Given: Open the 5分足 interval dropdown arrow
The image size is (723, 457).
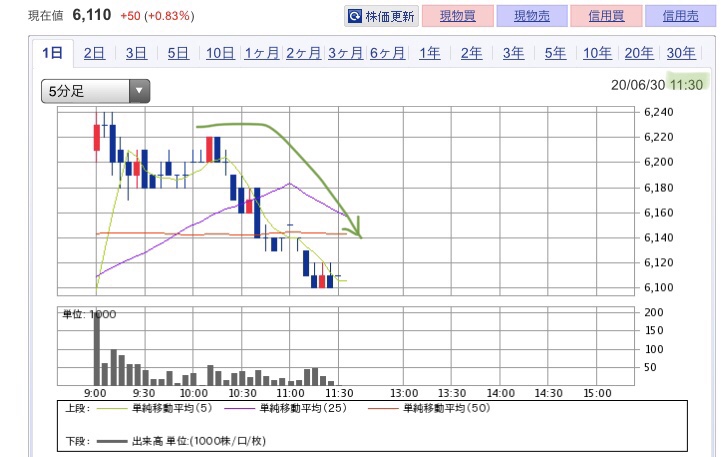Looking at the screenshot, I should click(139, 91).
